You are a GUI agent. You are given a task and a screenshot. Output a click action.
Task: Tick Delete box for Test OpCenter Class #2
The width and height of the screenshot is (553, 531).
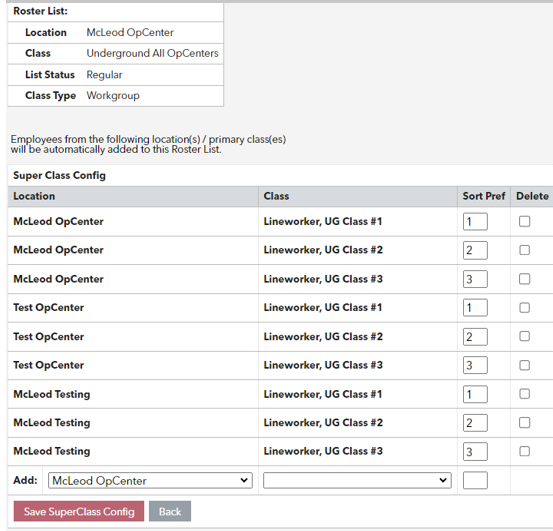coord(524,336)
